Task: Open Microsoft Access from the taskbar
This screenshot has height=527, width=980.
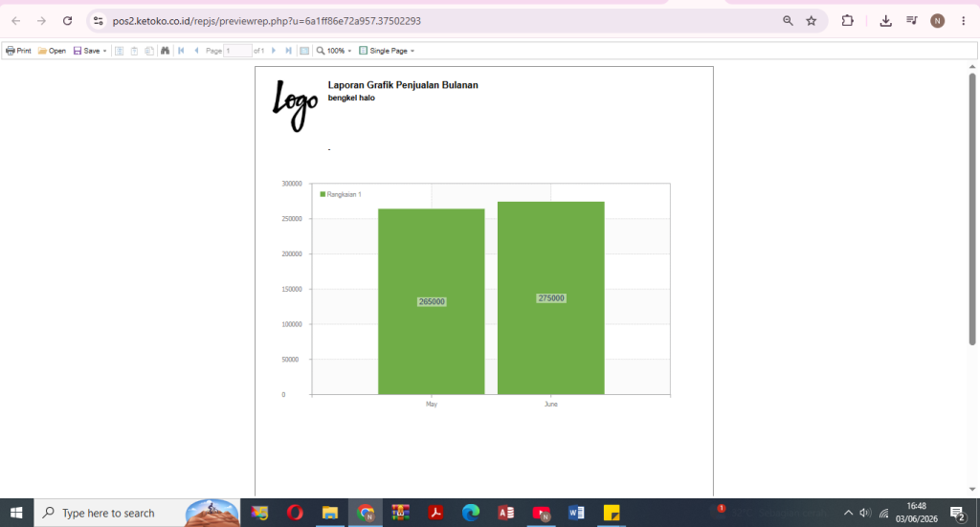Action: coord(506,513)
